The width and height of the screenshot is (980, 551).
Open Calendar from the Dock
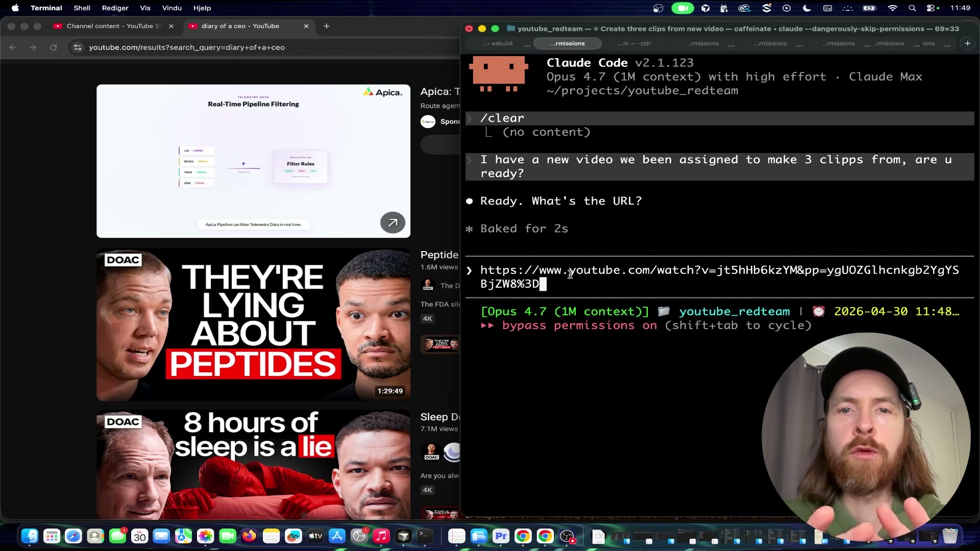(x=139, y=536)
